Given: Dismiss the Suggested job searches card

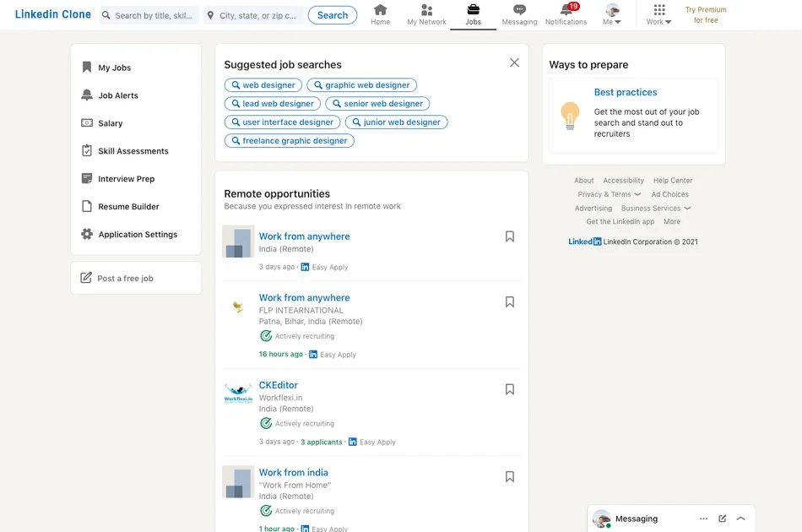Looking at the screenshot, I should tap(514, 62).
